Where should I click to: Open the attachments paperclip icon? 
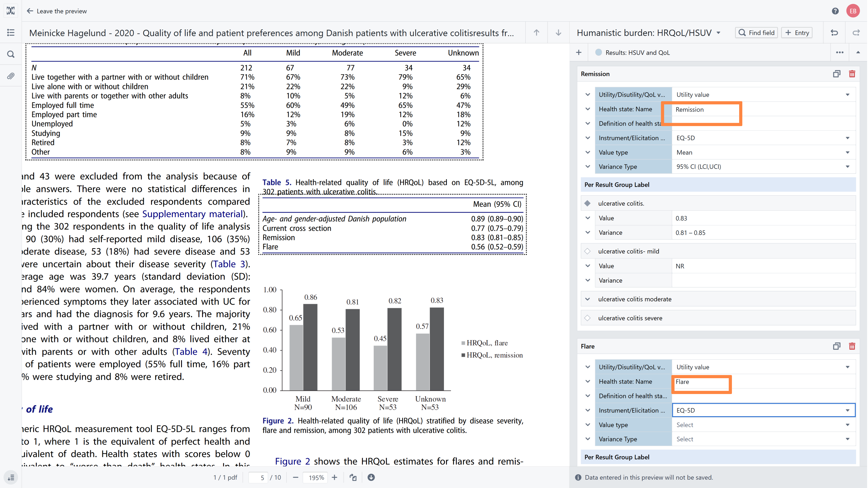[11, 76]
